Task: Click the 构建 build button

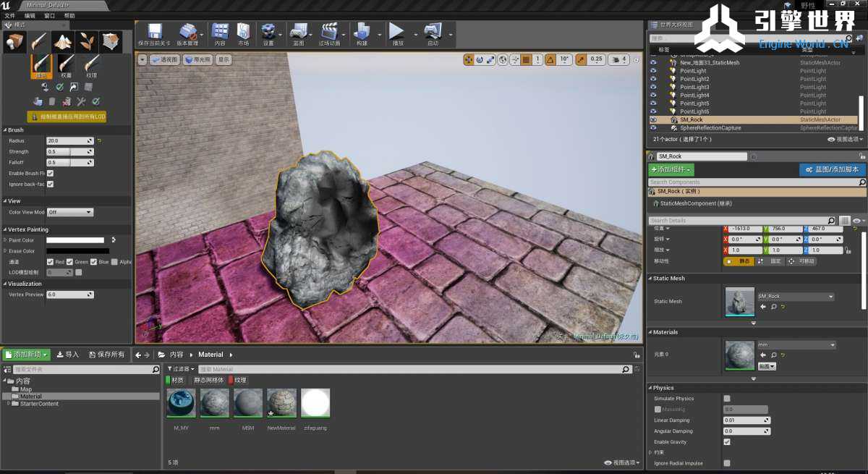Action: coord(362,35)
